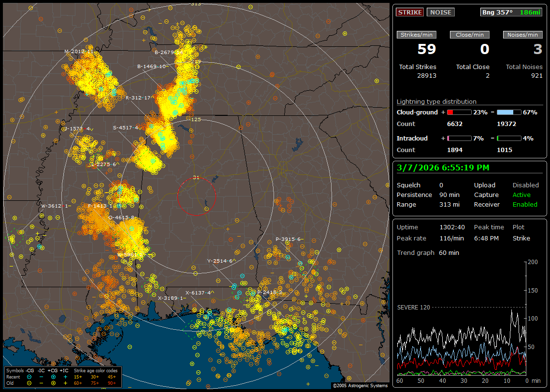This screenshot has width=550, height=392.
Task: Click the SEVERE 120 threshold line label
Action: (413, 307)
